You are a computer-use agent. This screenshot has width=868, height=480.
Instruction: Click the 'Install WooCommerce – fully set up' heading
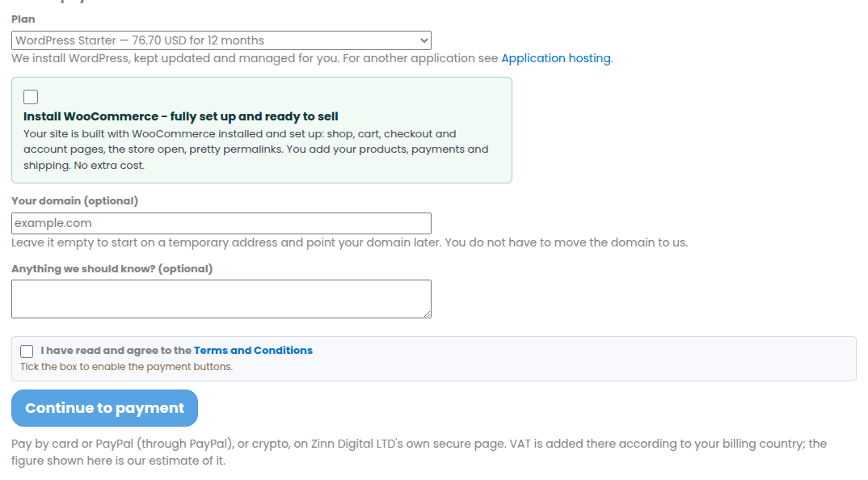pos(180,116)
